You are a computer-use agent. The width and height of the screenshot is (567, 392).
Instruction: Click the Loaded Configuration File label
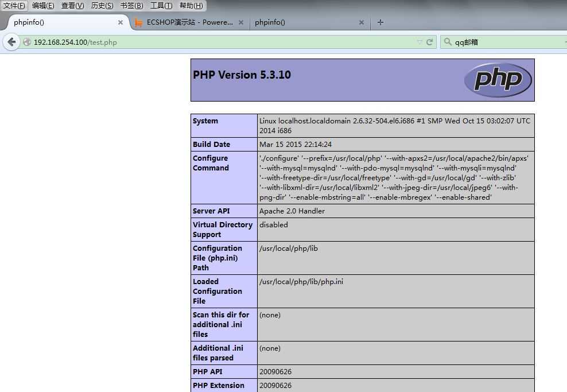(x=218, y=291)
